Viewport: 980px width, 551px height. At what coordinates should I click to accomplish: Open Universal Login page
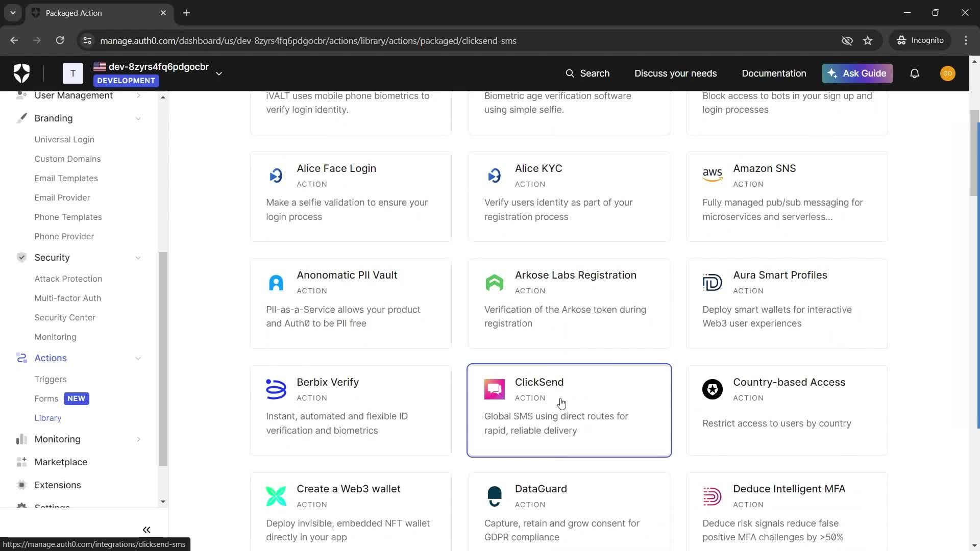(x=64, y=139)
